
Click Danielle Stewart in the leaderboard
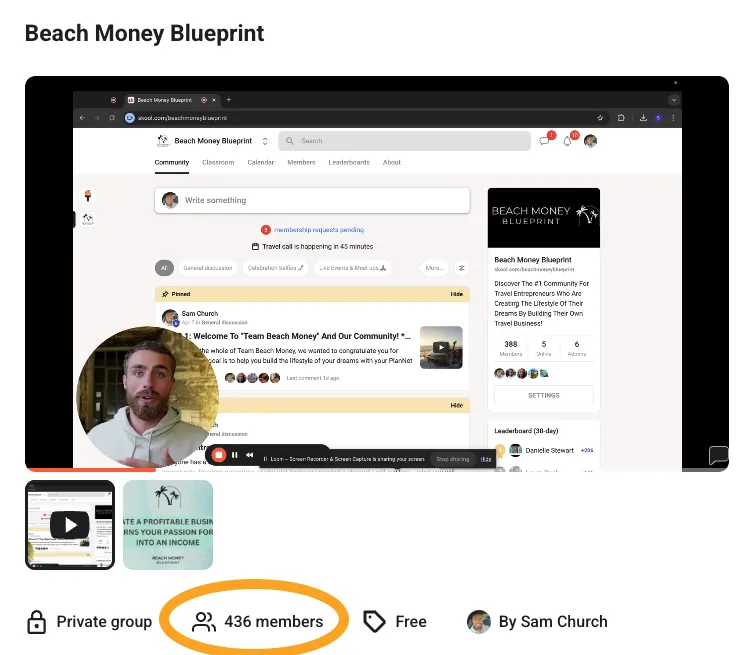coord(550,450)
